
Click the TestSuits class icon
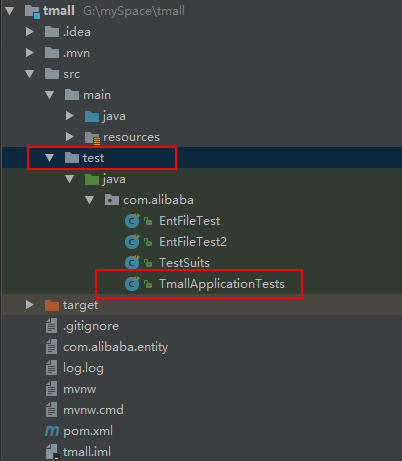(x=132, y=263)
